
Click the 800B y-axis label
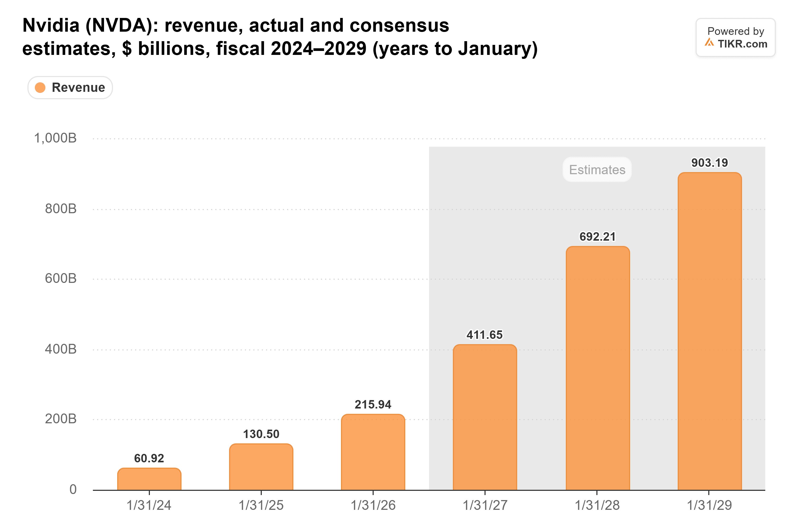tap(61, 209)
